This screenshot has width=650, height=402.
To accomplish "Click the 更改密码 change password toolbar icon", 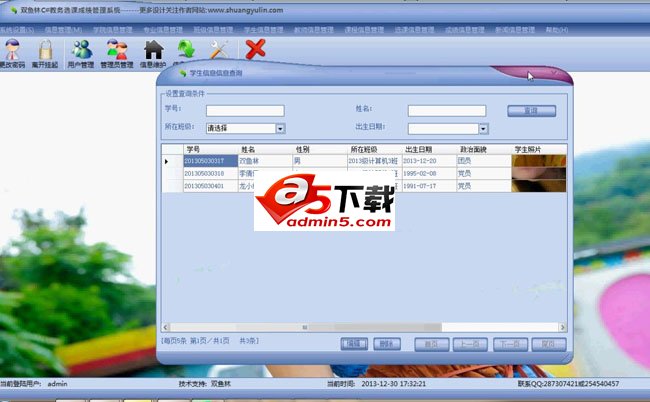I will click(x=12, y=53).
